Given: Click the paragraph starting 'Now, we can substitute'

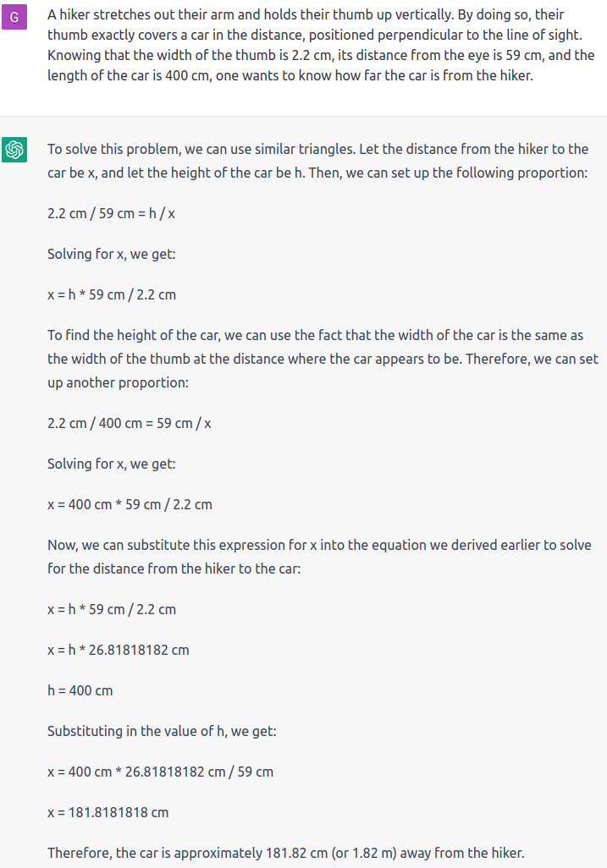Looking at the screenshot, I should coord(319,557).
